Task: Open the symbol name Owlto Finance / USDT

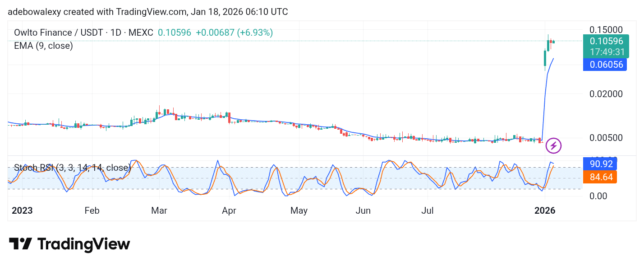Action: click(59, 33)
